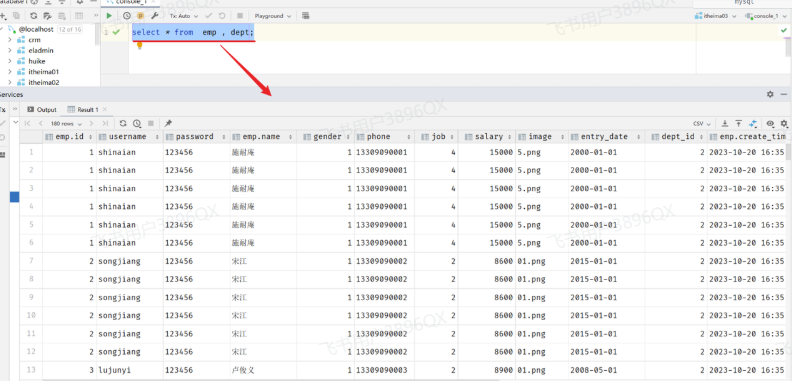The image size is (792, 381).
Task: Select lujunyi cell in row 13
Action: tap(130, 370)
